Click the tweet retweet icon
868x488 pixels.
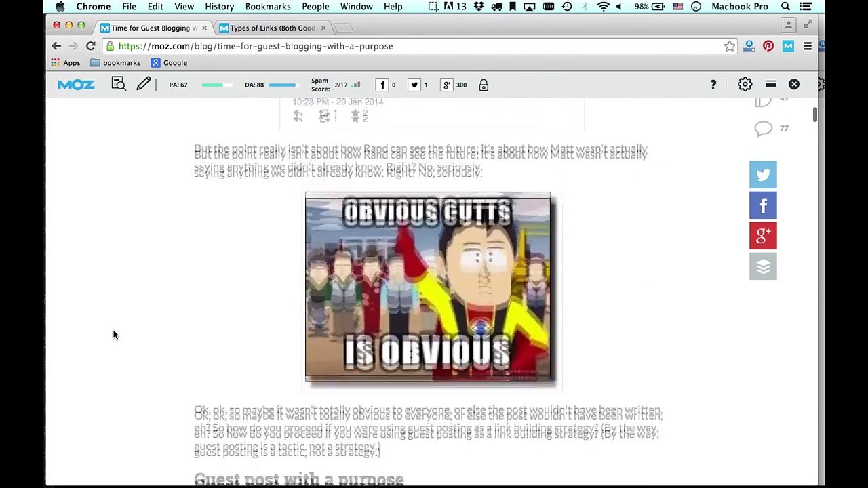tap(324, 117)
